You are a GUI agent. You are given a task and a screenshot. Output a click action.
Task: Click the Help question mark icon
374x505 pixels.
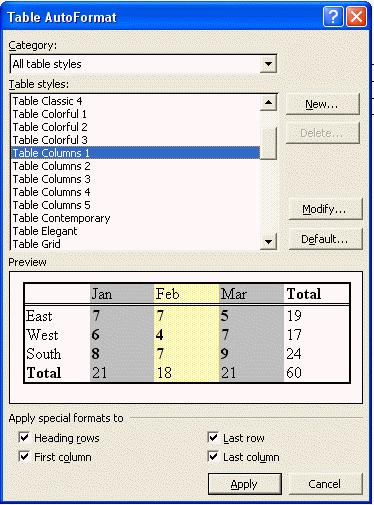pyautogui.click(x=333, y=17)
